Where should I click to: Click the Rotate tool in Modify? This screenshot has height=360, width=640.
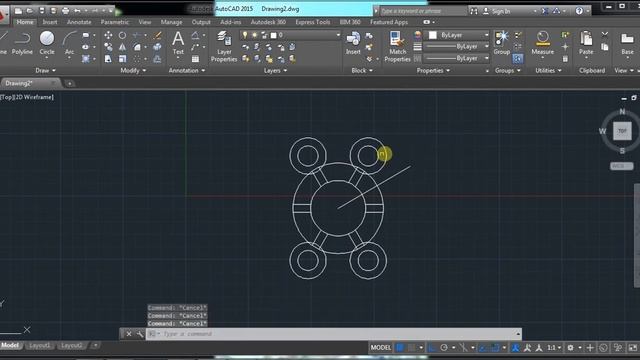(x=122, y=36)
